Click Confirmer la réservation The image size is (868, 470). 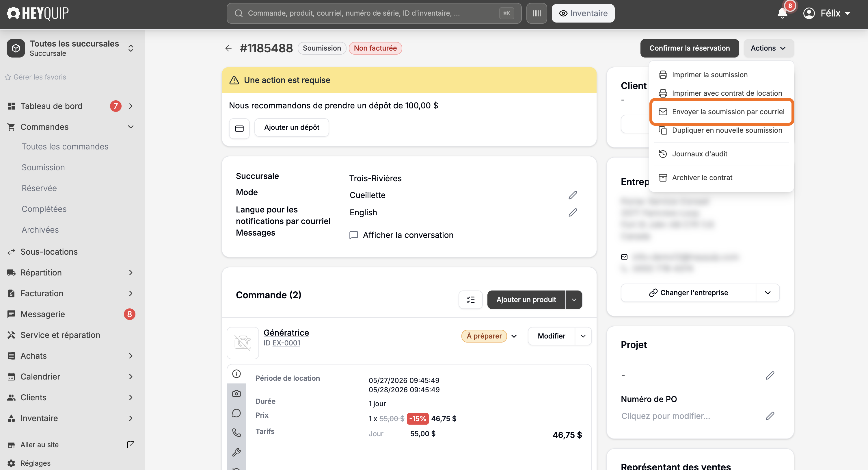pyautogui.click(x=690, y=48)
